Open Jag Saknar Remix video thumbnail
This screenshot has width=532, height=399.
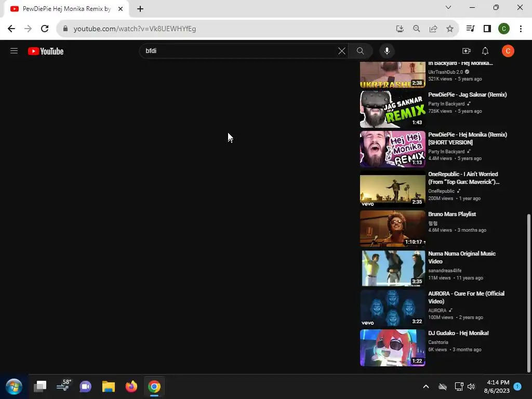coord(393,109)
